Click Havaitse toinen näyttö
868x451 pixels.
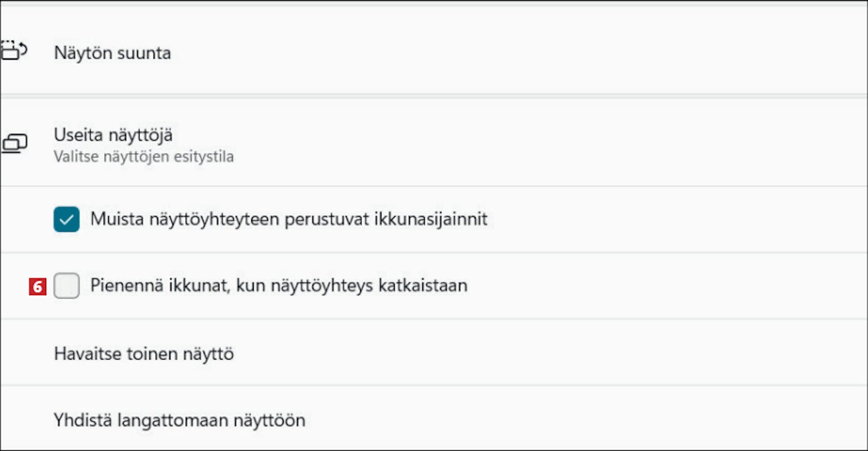[x=144, y=353]
